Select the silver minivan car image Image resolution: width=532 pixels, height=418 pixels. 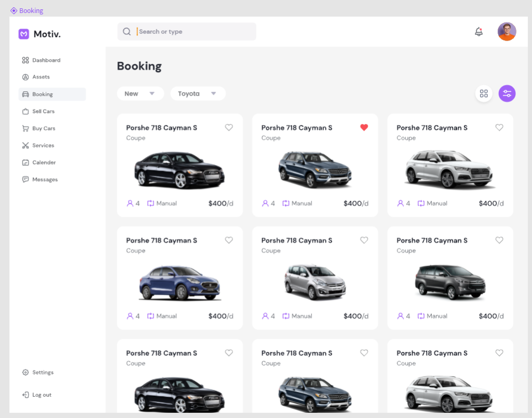pos(315,283)
